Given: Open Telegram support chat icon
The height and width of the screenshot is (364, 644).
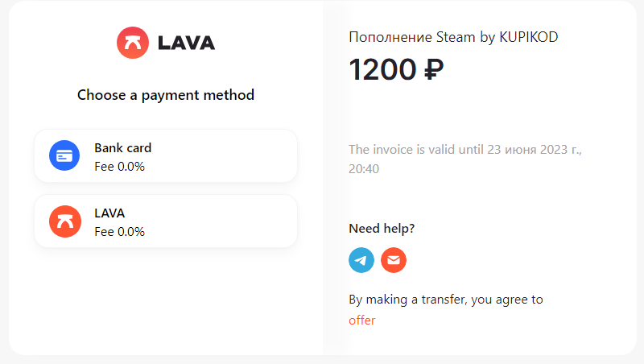Looking at the screenshot, I should [361, 260].
